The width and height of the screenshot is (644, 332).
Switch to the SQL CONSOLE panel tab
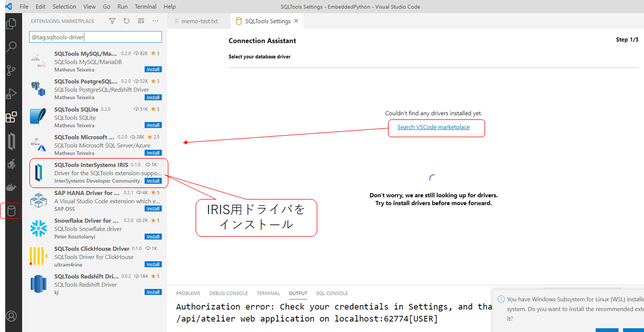(x=331, y=293)
